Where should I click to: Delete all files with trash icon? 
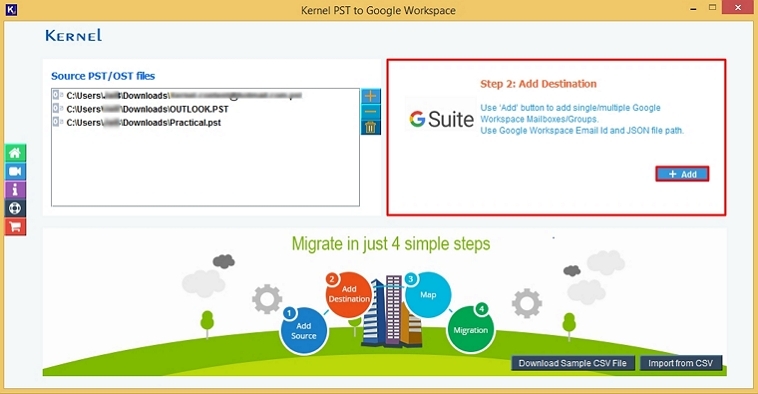pyautogui.click(x=371, y=128)
